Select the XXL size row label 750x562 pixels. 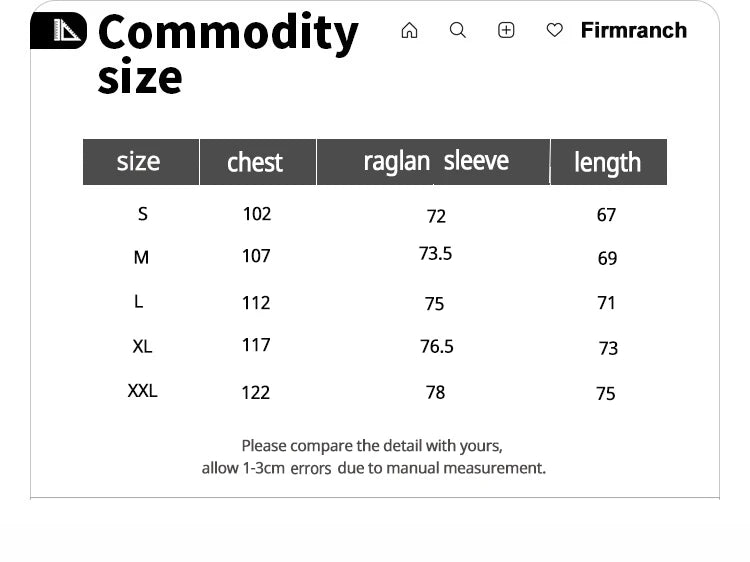tap(142, 391)
